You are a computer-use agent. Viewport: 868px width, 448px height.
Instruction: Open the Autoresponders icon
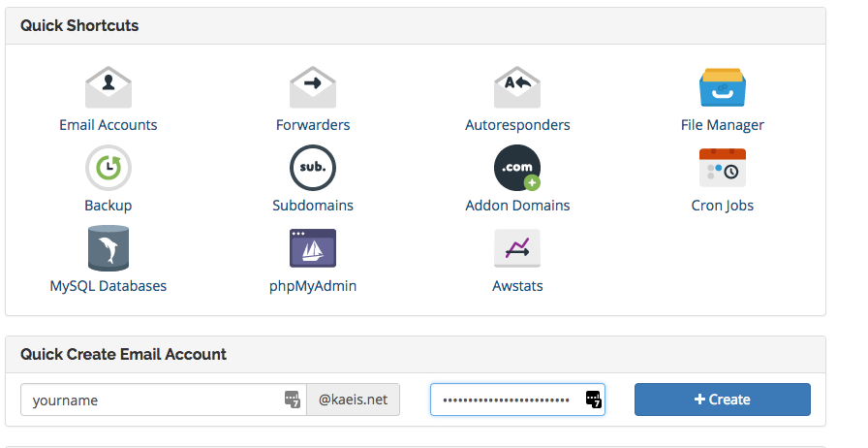pyautogui.click(x=516, y=87)
